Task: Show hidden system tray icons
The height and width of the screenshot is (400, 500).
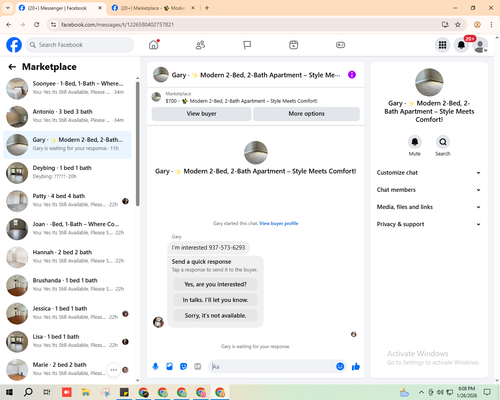Action: pos(421,392)
